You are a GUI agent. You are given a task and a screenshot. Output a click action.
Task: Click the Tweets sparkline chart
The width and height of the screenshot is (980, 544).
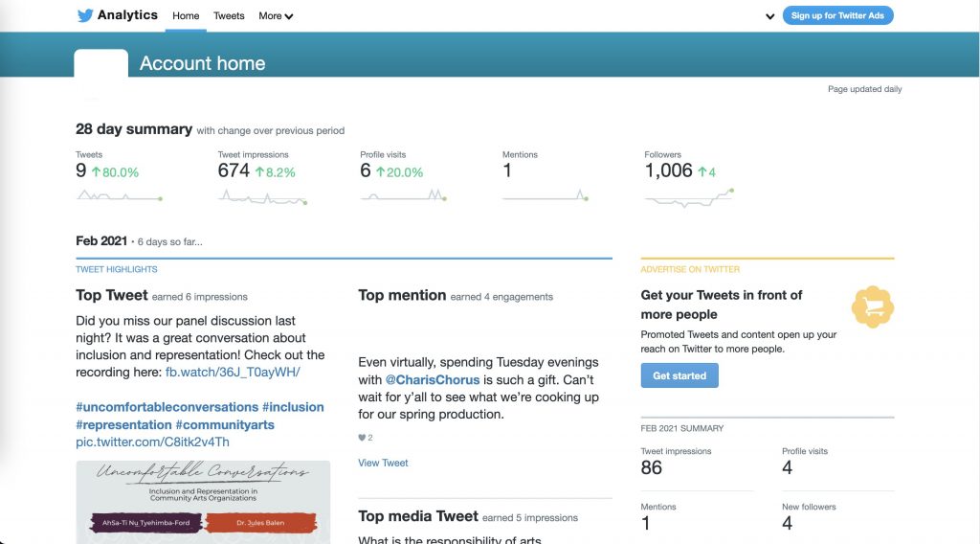pyautogui.click(x=120, y=195)
